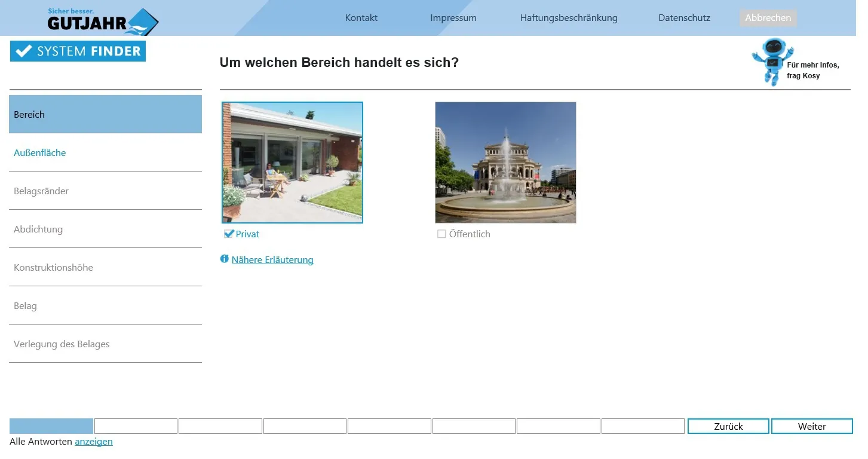Uncheck the Privat checkbox
868x459 pixels.
tap(228, 234)
